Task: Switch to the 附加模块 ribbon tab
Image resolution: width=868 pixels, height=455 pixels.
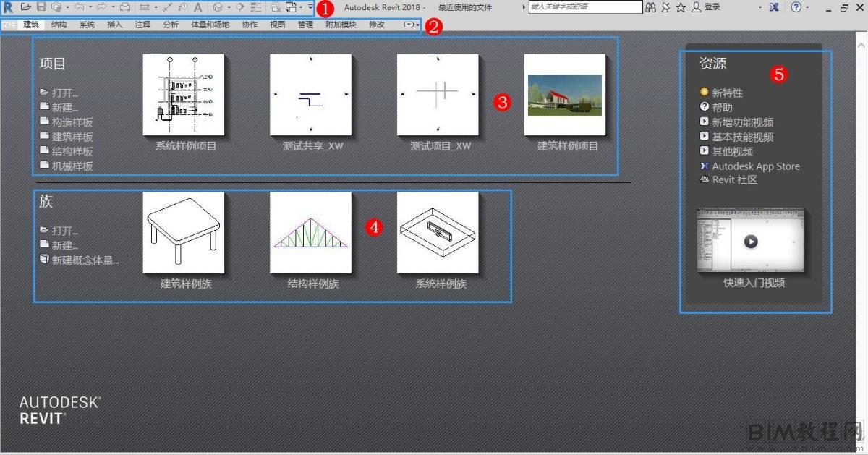Action: coord(341,25)
